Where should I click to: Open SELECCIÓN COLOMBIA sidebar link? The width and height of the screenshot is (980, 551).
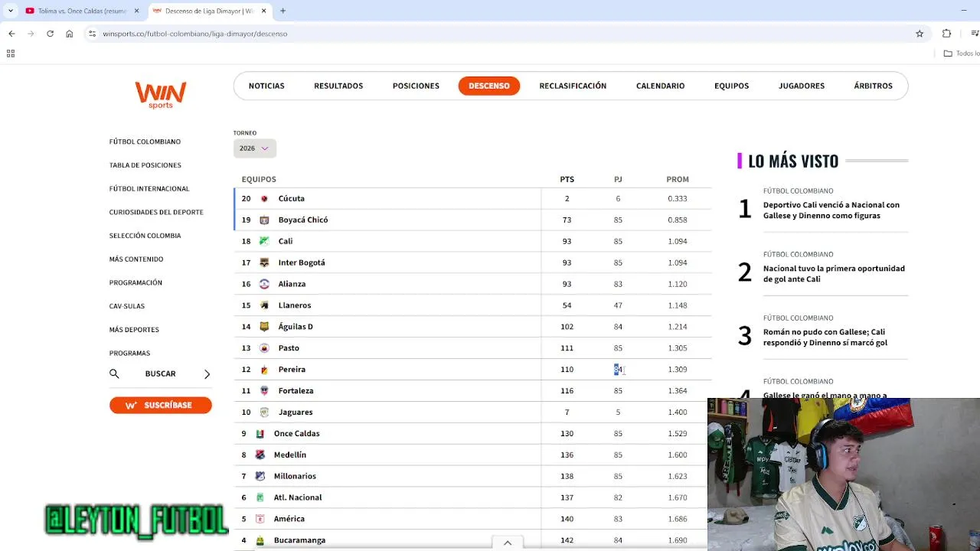145,236
